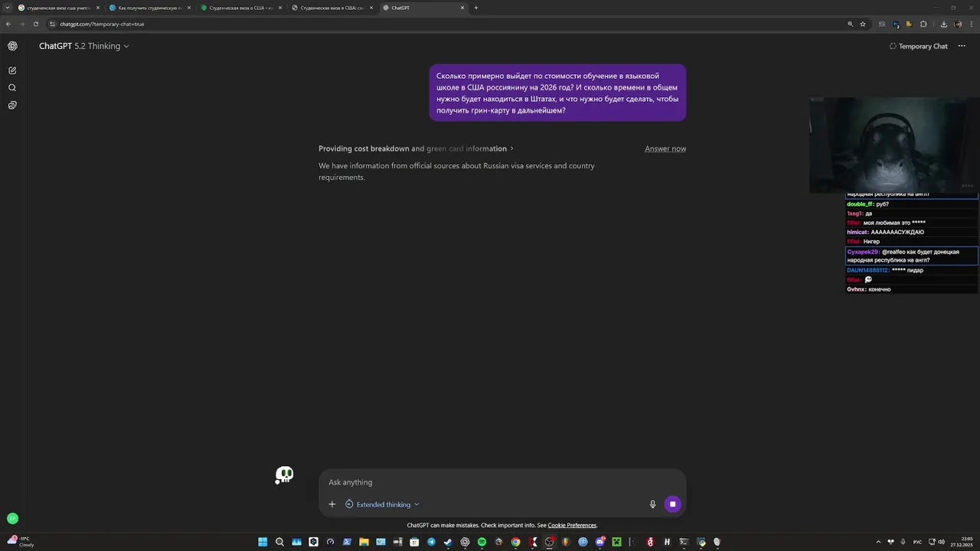Open a new browser tab with plus
980x551 pixels.
[476, 8]
